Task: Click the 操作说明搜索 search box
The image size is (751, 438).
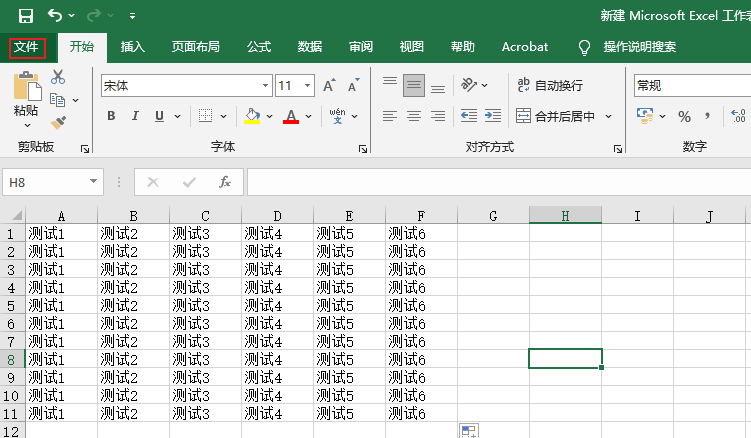Action: (x=639, y=47)
